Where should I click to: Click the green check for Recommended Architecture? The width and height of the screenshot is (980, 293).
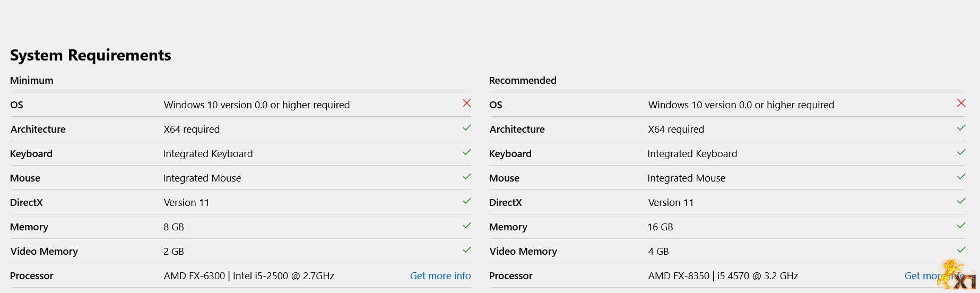(x=961, y=128)
